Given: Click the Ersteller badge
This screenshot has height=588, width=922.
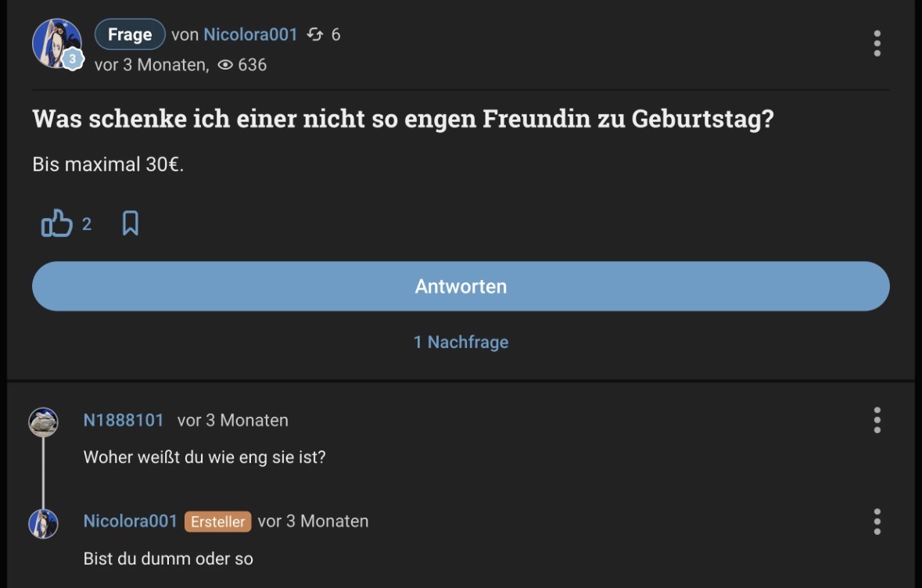Looking at the screenshot, I should 217,522.
